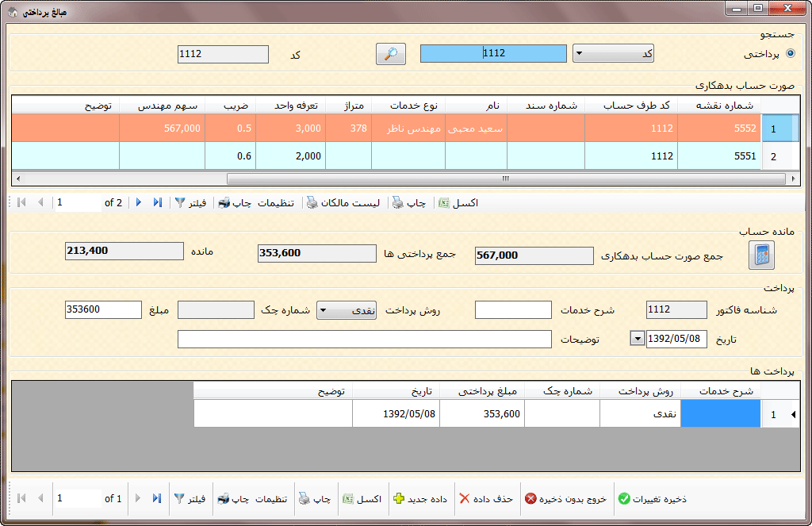Export debit statement to Excel (اکسل)
This screenshot has height=526, width=812.
point(458,203)
